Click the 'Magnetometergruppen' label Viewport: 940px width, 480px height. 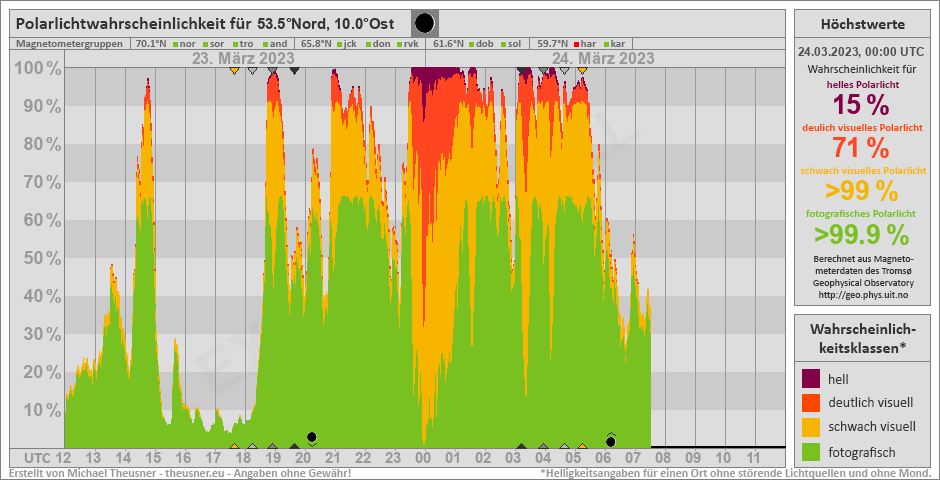(69, 44)
